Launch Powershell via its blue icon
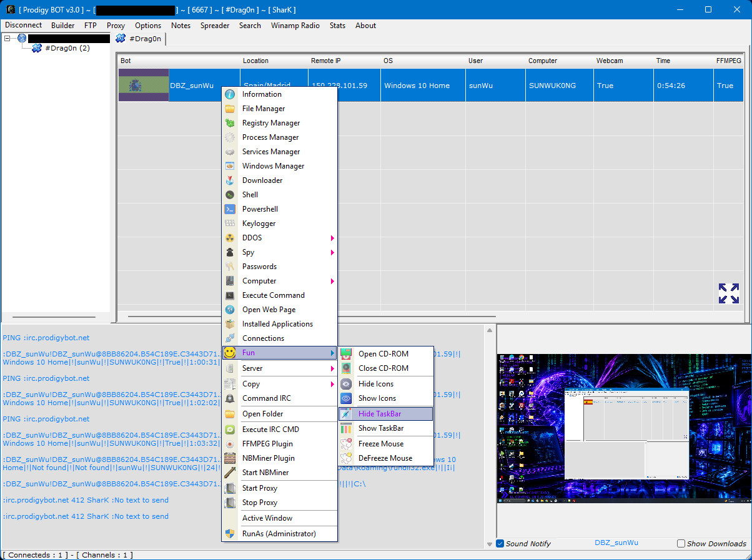752x560 pixels. pyautogui.click(x=230, y=209)
